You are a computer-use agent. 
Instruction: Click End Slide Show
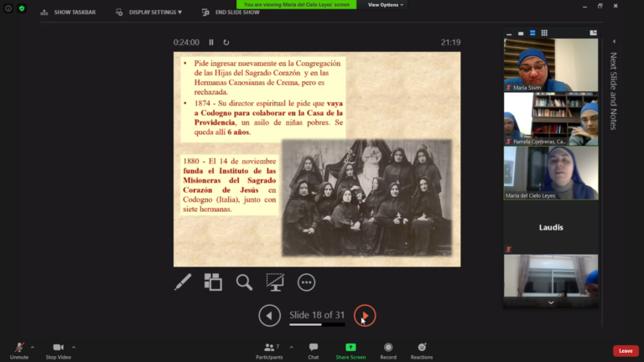[x=231, y=13]
